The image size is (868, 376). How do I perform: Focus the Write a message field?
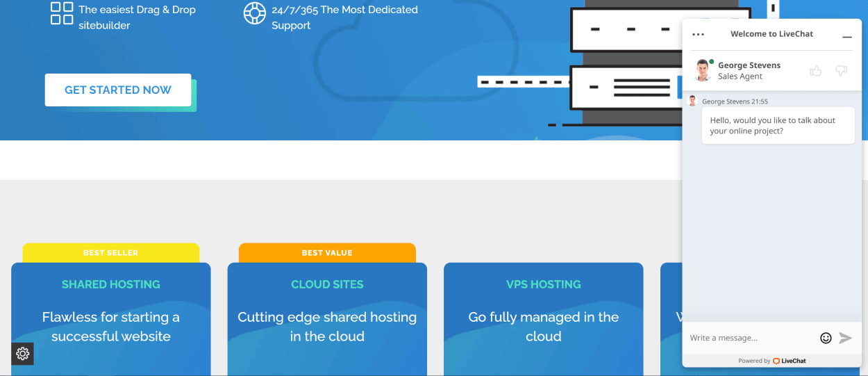coord(752,338)
